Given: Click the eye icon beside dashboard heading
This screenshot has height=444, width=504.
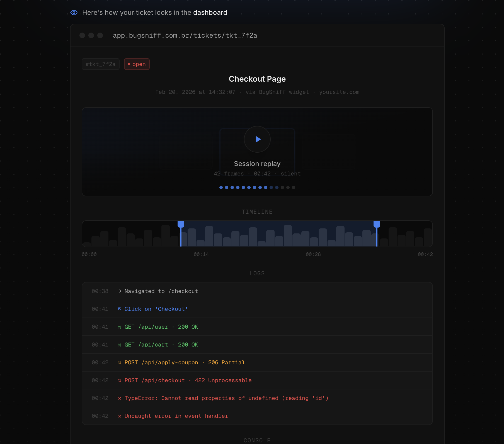Looking at the screenshot, I should [74, 13].
